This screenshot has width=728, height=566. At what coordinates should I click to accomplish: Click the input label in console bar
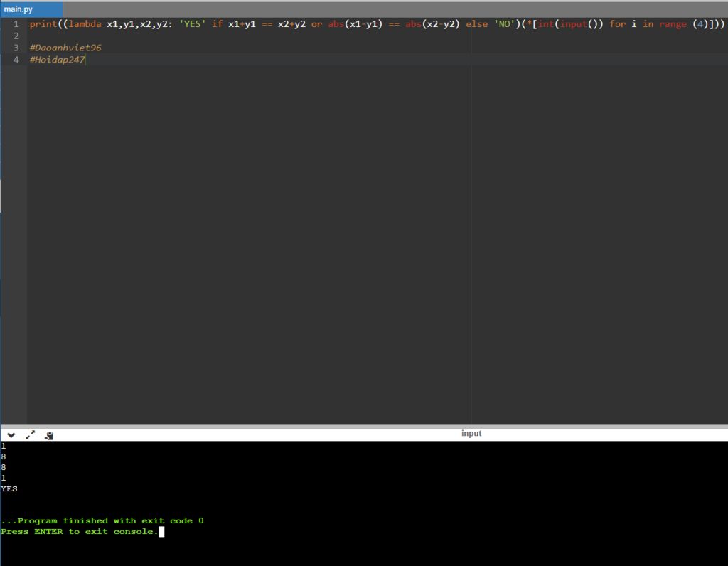(x=471, y=433)
